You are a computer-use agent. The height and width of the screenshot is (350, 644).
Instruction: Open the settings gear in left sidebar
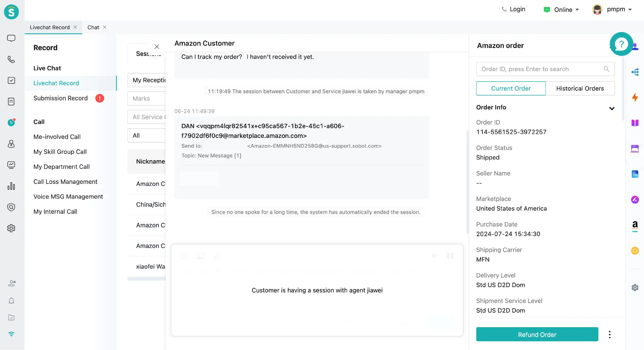click(x=11, y=228)
